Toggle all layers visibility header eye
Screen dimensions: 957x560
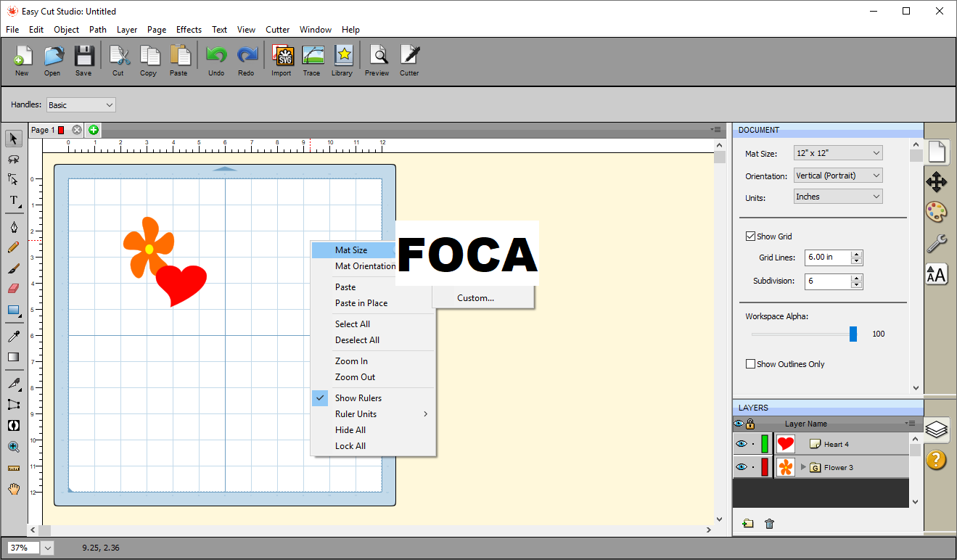coord(739,424)
